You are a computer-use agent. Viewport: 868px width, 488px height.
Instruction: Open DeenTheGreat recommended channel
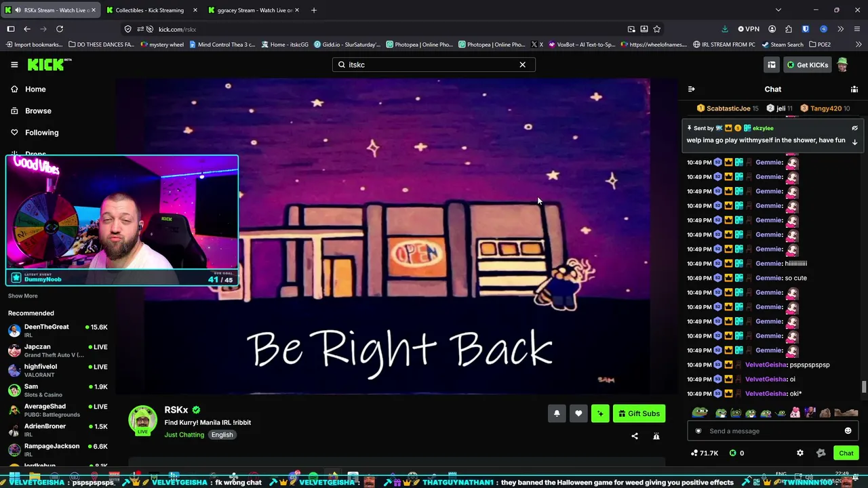tap(58, 331)
